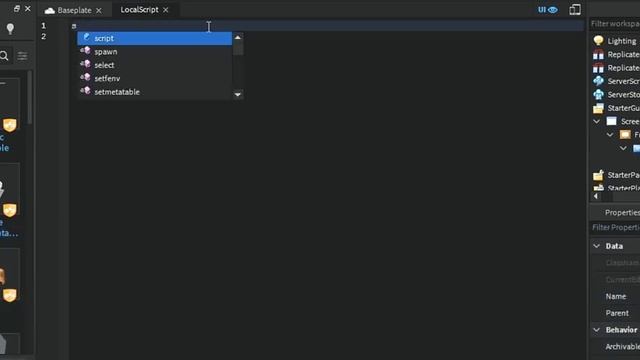Click the script icon beside 'script'
This screenshot has width=640, height=360.
click(x=87, y=37)
